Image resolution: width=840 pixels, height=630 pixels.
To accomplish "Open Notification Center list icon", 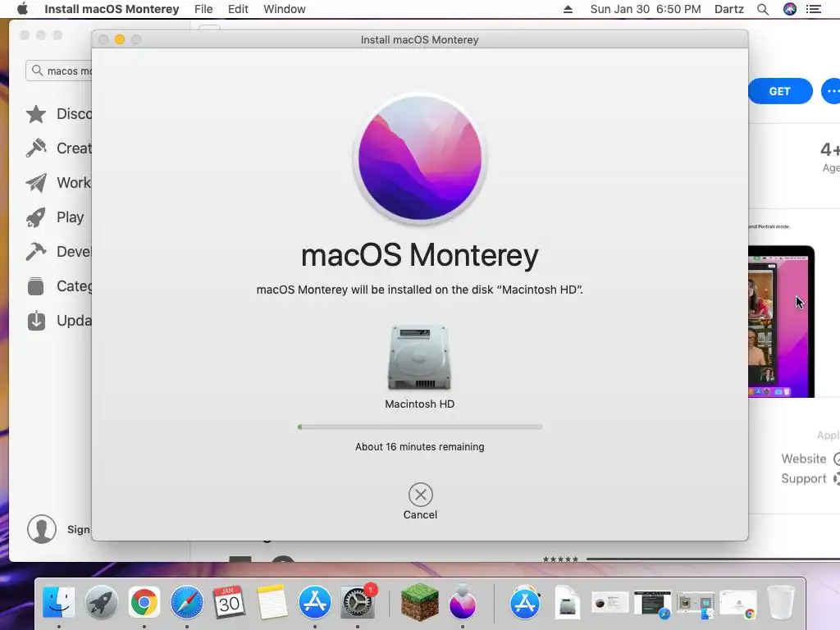I will 814,9.
